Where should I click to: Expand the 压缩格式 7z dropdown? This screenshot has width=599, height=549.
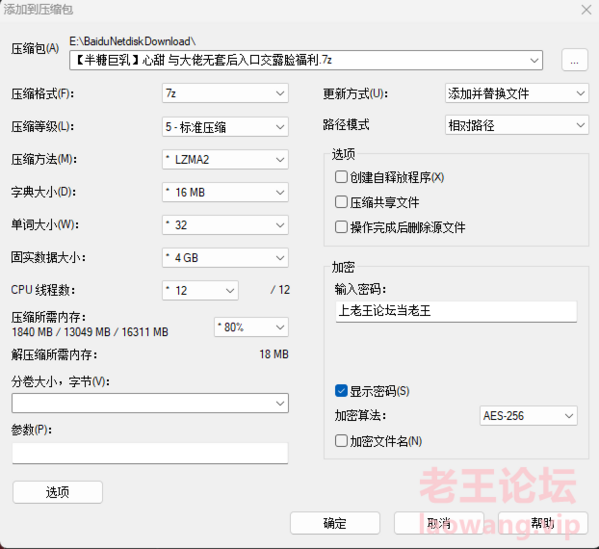coord(225,93)
